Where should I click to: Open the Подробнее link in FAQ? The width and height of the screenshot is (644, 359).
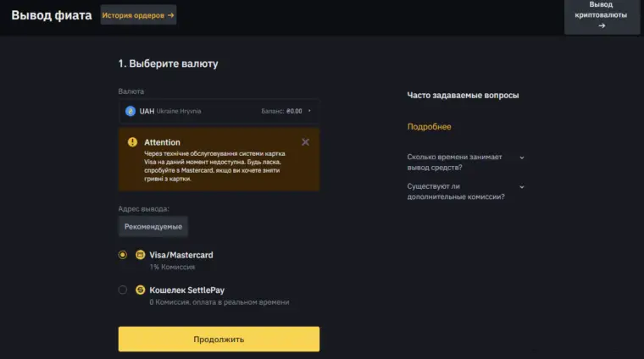[429, 127]
